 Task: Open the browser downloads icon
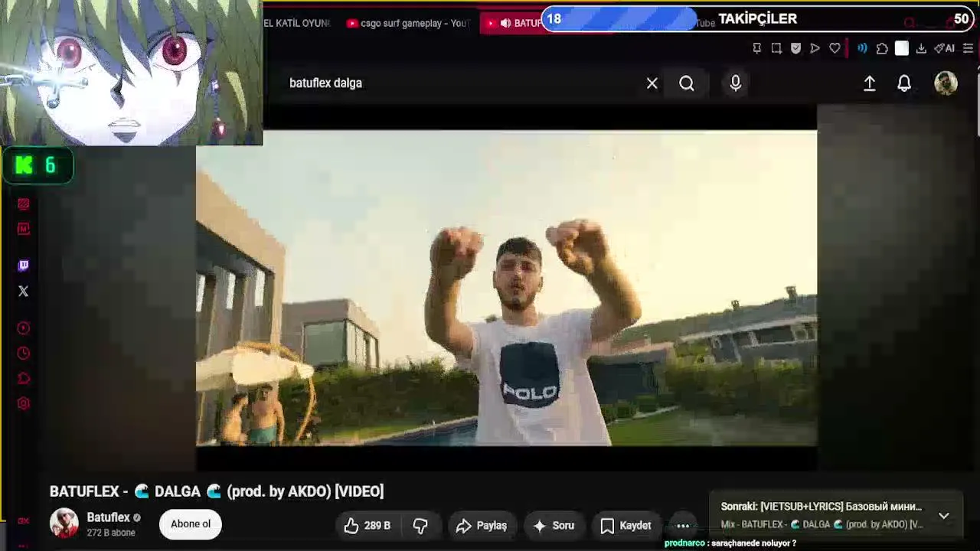coord(921,48)
